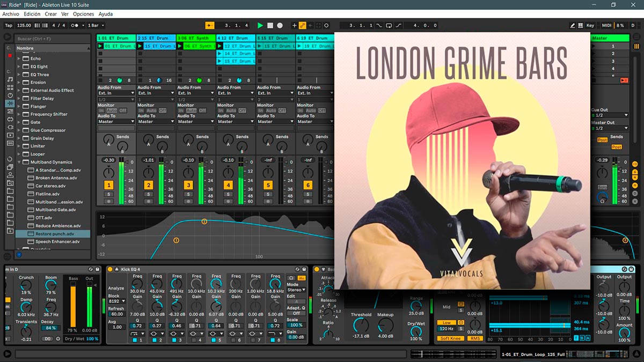Stop playback with the square Stop button
The width and height of the screenshot is (644, 362).
pyautogui.click(x=270, y=25)
